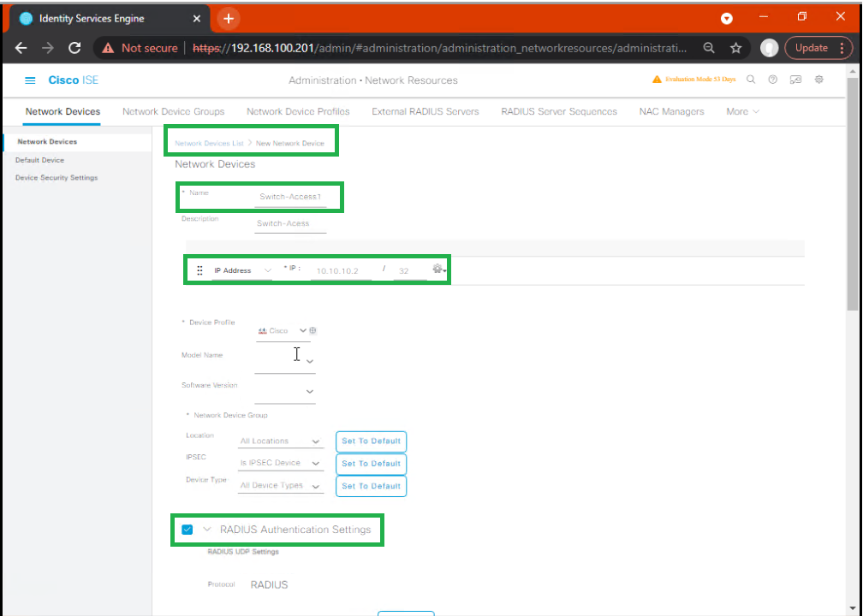
Task: Click the Evaluation Mode 53 Days text
Action: 700,80
